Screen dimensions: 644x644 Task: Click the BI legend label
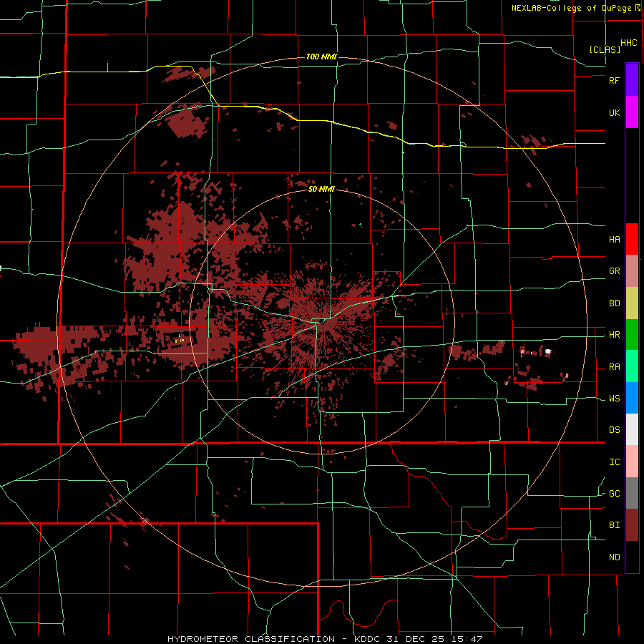pos(614,525)
